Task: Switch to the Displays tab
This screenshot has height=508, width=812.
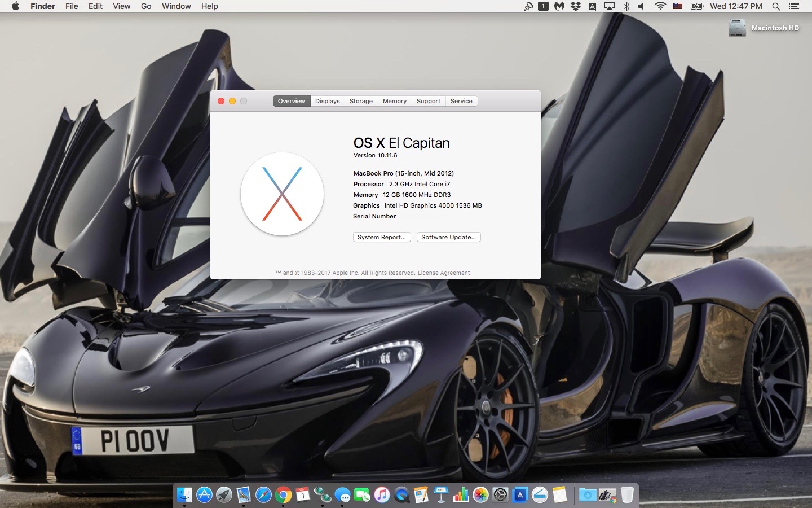Action: 328,101
